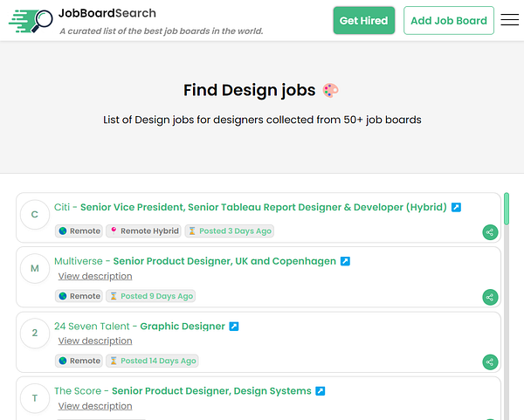Open the hamburger menu
The width and height of the screenshot is (524, 420).
pos(509,20)
